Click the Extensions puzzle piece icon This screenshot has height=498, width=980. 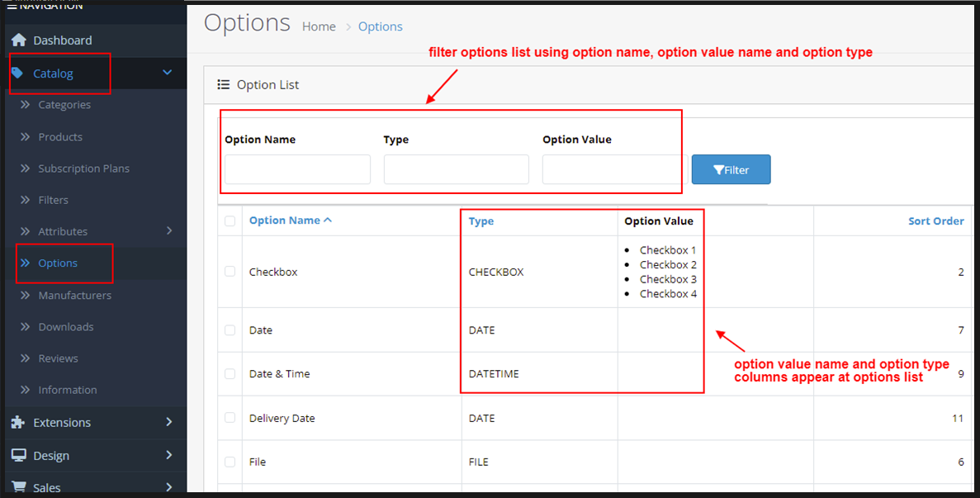click(18, 422)
